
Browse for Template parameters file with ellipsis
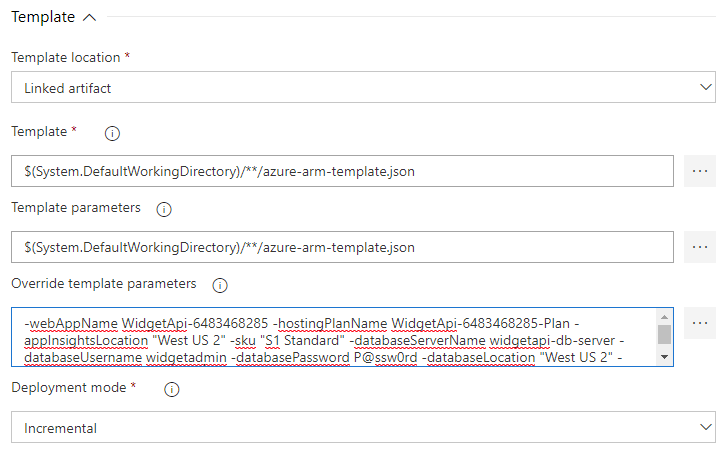(699, 247)
